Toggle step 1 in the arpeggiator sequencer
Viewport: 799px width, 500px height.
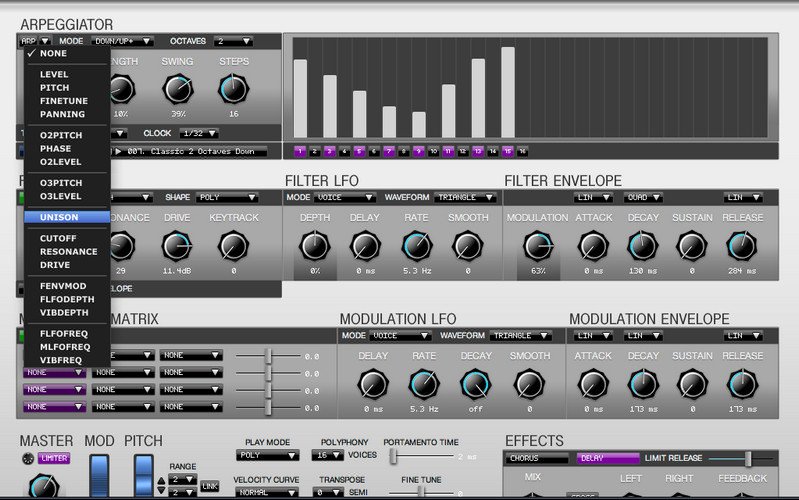[x=299, y=151]
